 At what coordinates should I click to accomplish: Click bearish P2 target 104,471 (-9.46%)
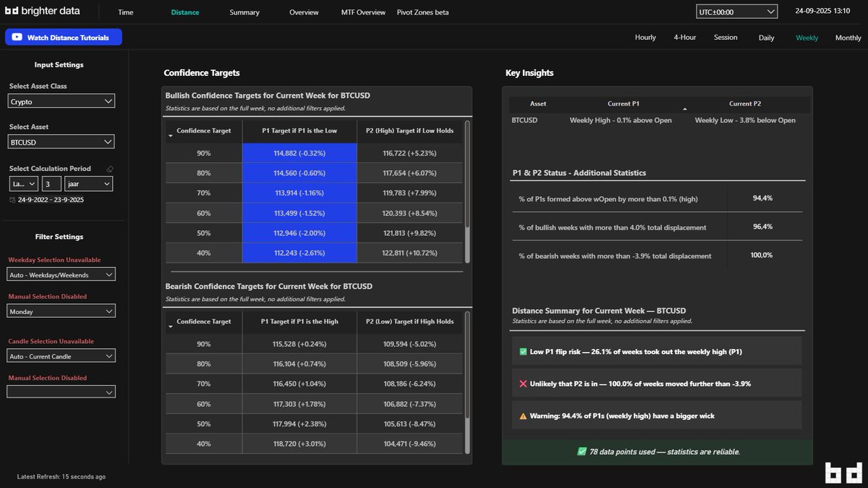point(409,444)
